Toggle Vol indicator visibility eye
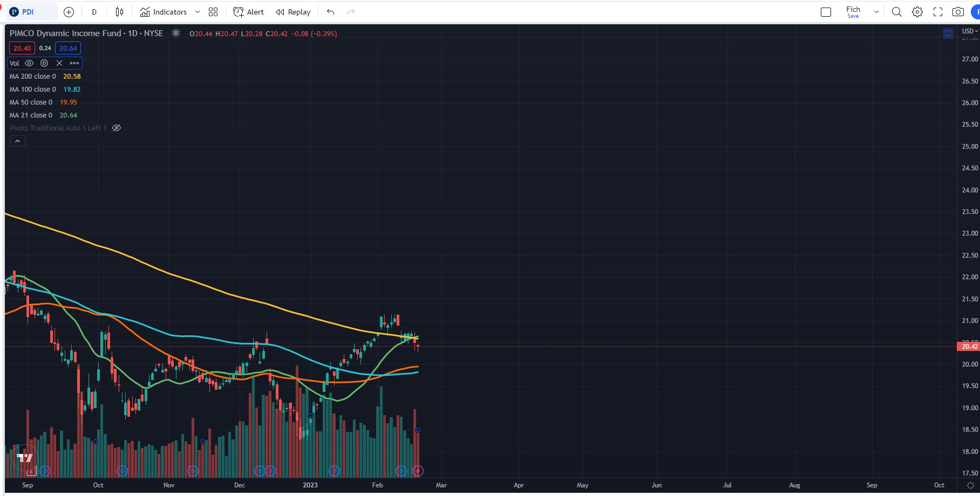Image resolution: width=980 pixels, height=496 pixels. click(29, 63)
